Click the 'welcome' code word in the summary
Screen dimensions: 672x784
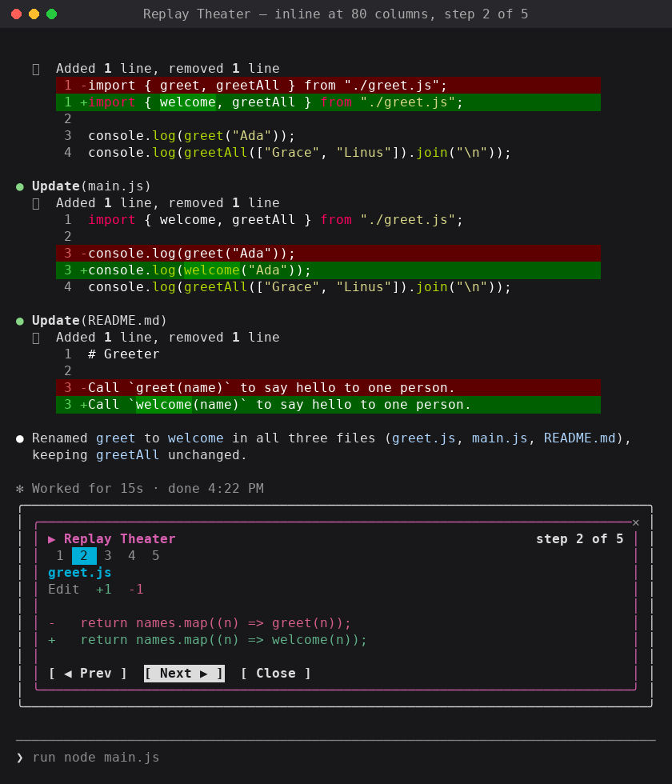195,438
